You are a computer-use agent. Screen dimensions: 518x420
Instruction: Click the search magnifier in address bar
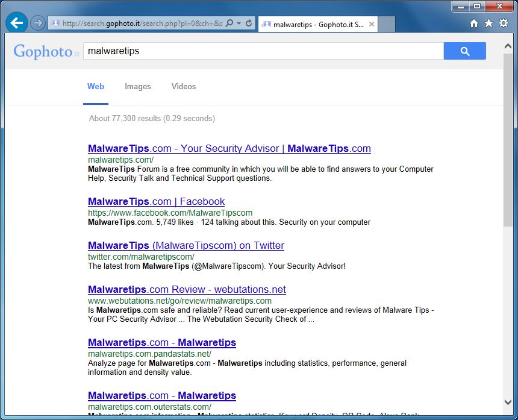click(x=229, y=23)
